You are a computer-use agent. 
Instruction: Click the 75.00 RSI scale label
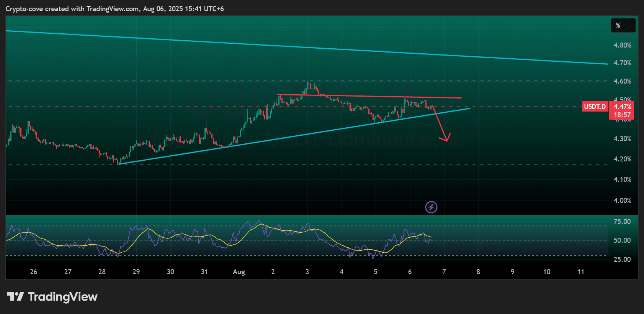coord(622,222)
